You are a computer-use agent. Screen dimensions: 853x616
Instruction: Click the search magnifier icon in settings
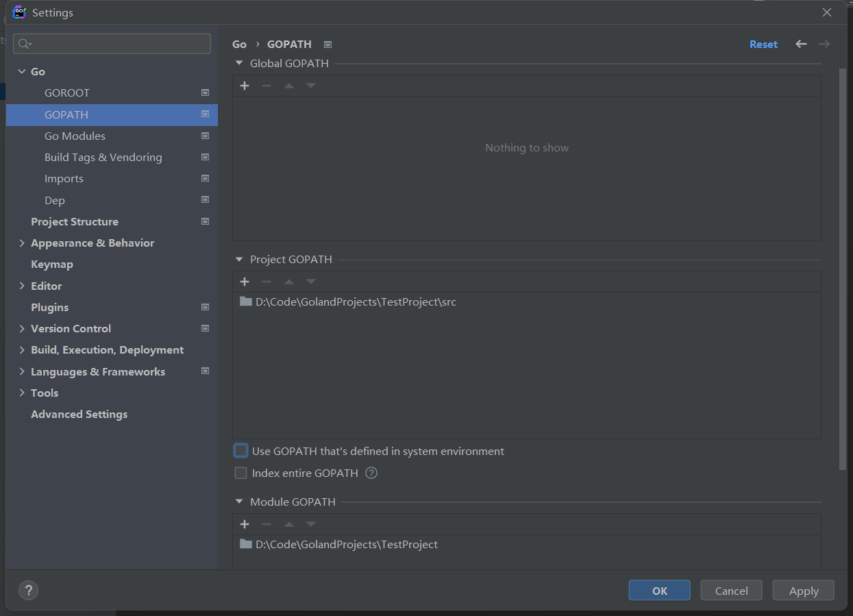tap(24, 44)
